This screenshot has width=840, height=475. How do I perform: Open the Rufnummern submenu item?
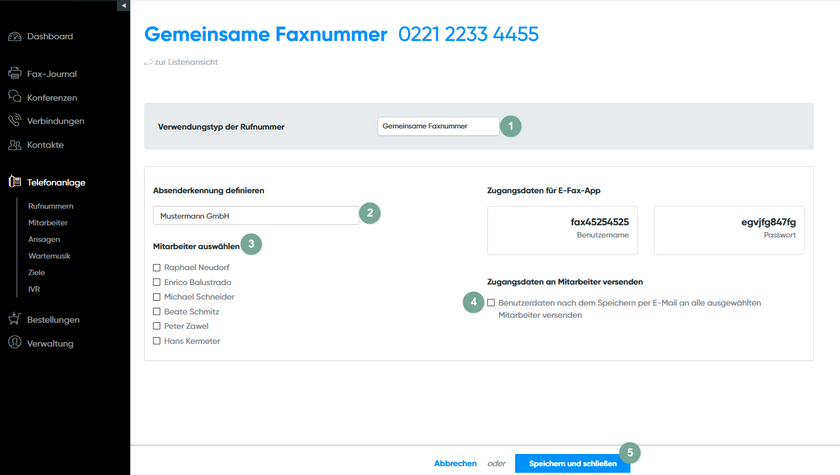click(x=51, y=206)
